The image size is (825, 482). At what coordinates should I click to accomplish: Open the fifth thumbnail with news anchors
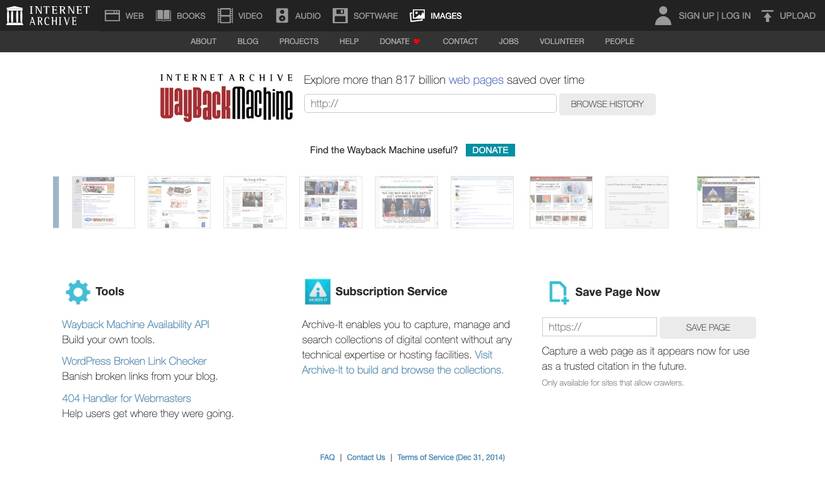point(406,202)
